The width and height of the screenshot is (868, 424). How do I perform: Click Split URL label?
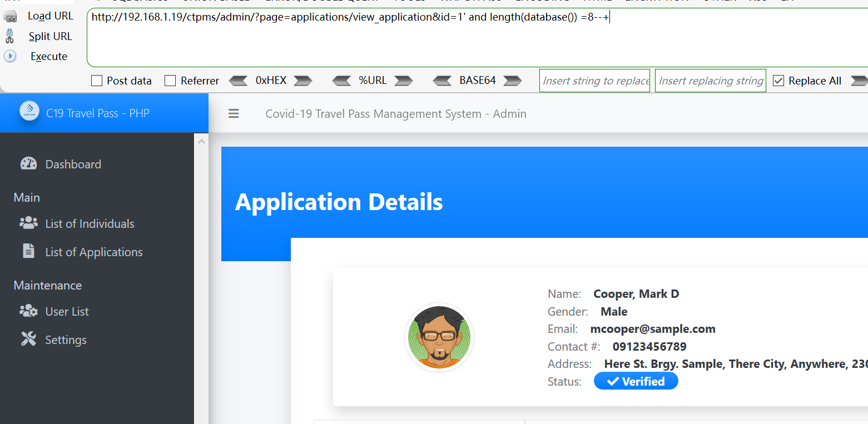coord(51,36)
